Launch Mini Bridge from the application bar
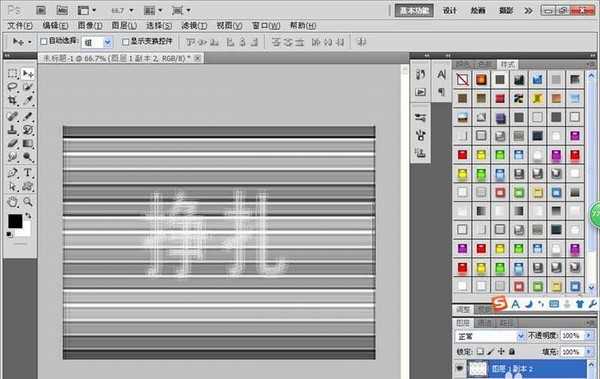The width and height of the screenshot is (600, 379). tap(62, 10)
